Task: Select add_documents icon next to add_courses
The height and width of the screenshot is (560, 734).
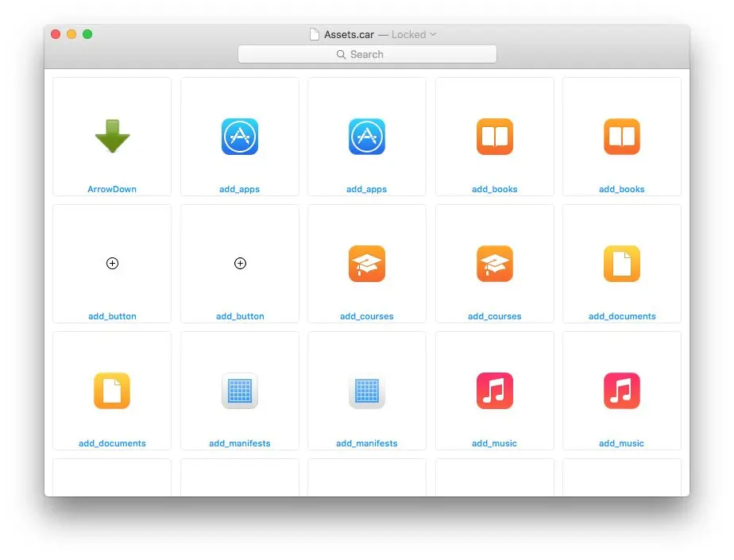Action: [622, 264]
